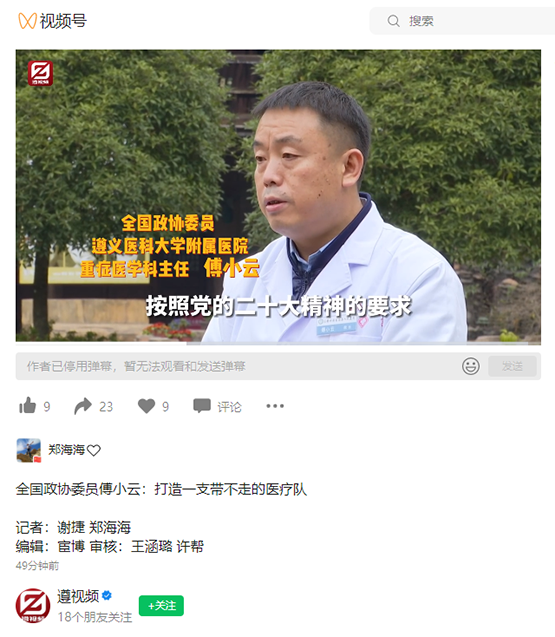Image resolution: width=555 pixels, height=637 pixels.
Task: Open emoji picker in danmaku bar
Action: tap(470, 366)
